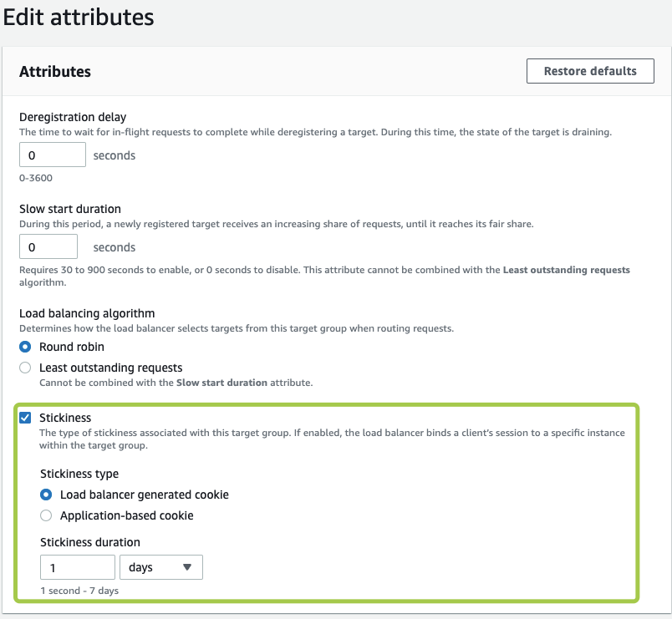Screen dimensions: 672x619
Task: Click the 0-3600 range hint text
Action: (36, 177)
